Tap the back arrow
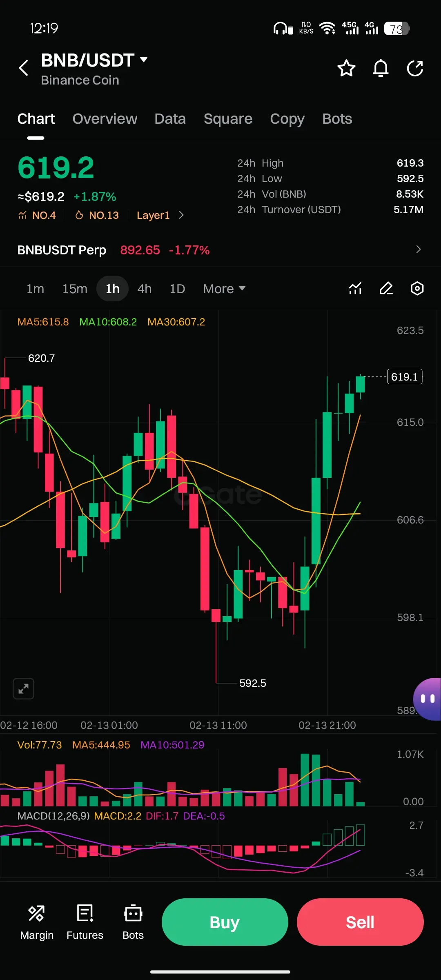Viewport: 441px width, 980px height. (x=24, y=68)
